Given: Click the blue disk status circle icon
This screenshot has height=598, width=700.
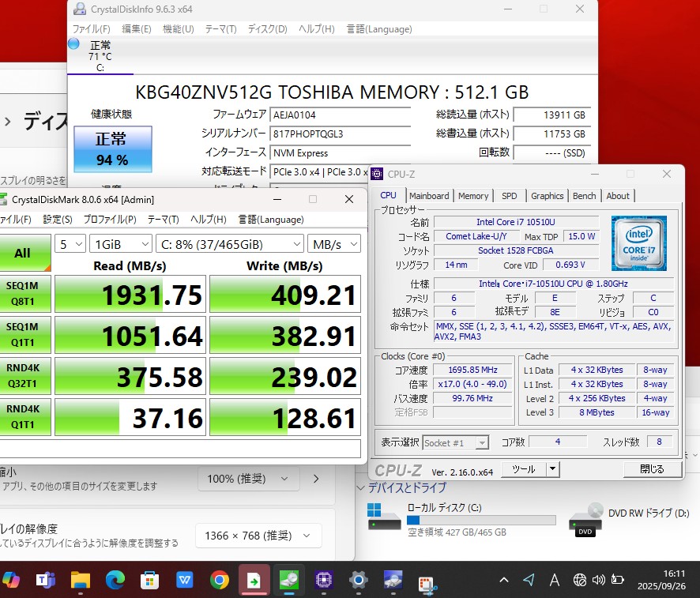Looking at the screenshot, I should [x=73, y=44].
